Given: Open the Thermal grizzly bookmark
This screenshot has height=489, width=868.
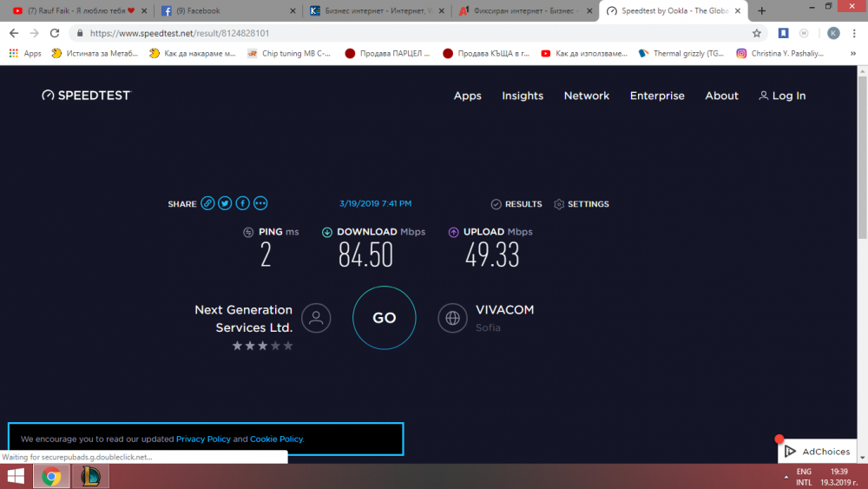Looking at the screenshot, I should 681,53.
